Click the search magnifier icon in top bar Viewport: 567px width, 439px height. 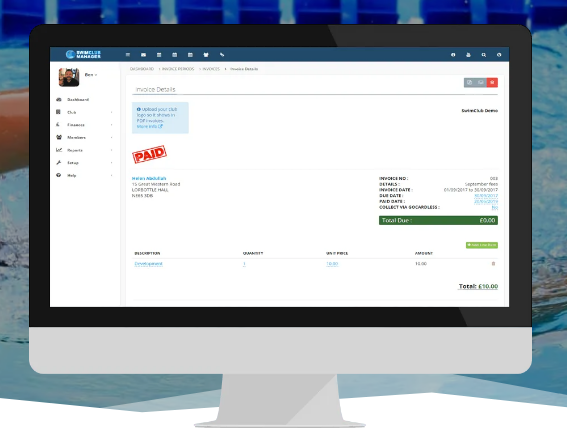pyautogui.click(x=483, y=55)
